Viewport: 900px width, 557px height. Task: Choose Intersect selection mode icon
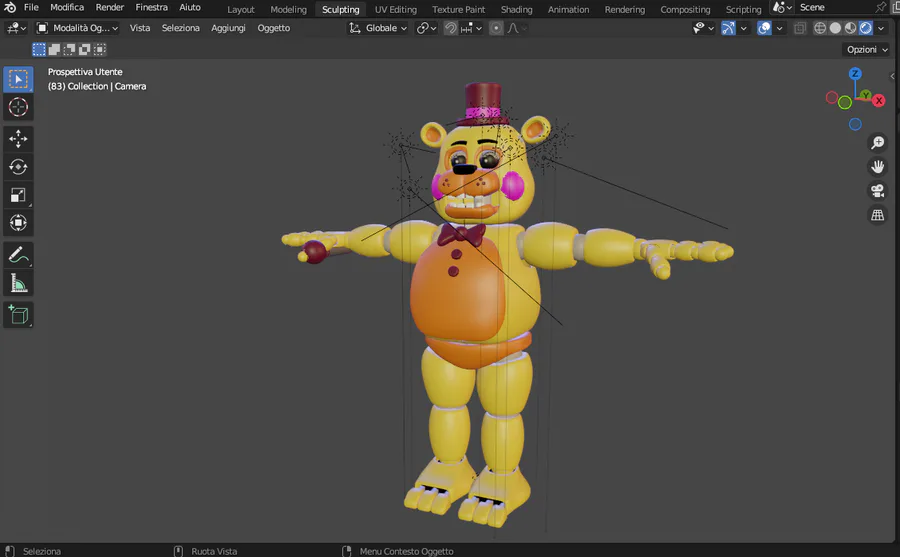click(x=100, y=50)
